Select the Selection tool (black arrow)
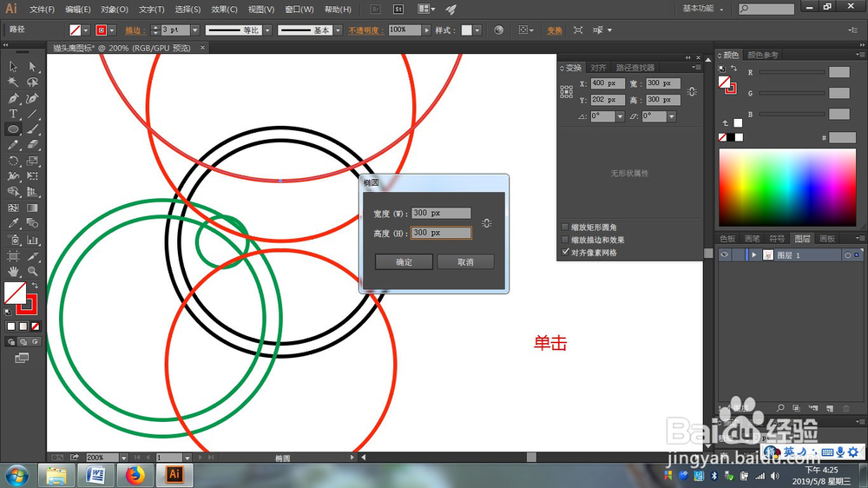868x488 pixels. point(13,67)
